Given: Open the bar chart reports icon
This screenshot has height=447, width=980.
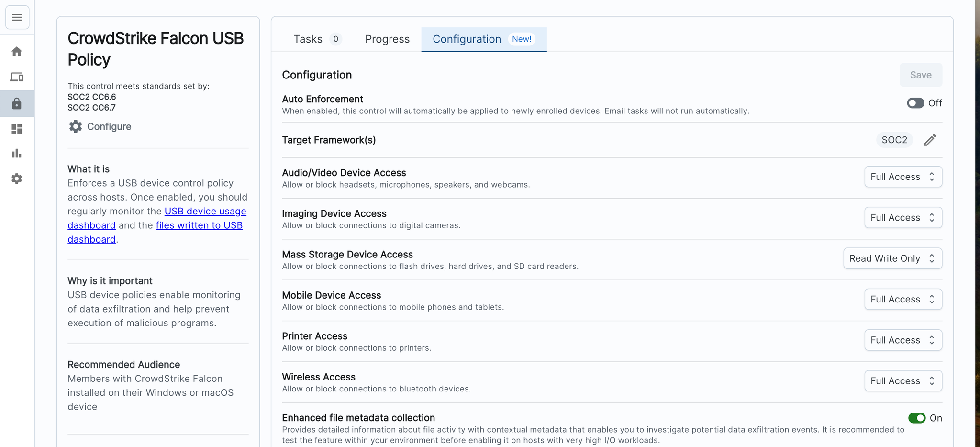Looking at the screenshot, I should pos(17,154).
